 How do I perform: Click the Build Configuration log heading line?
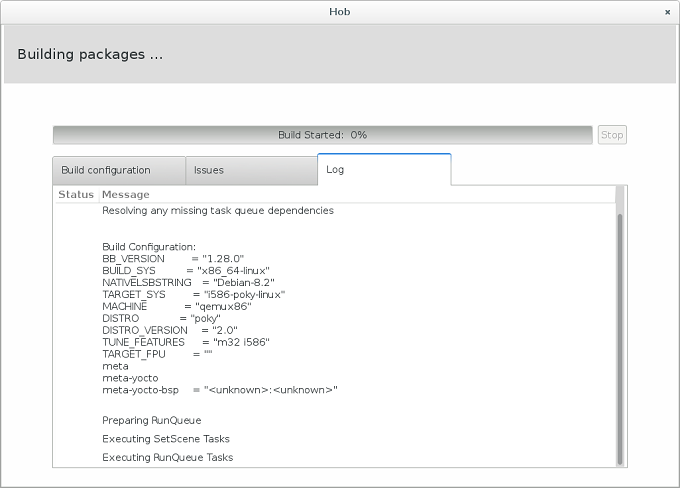click(x=149, y=247)
